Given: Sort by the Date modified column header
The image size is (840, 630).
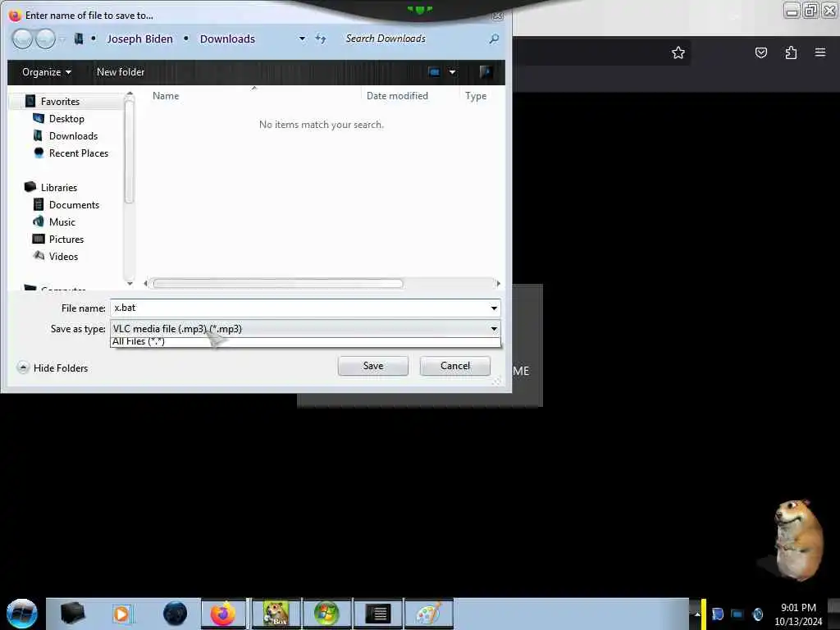Looking at the screenshot, I should click(397, 96).
